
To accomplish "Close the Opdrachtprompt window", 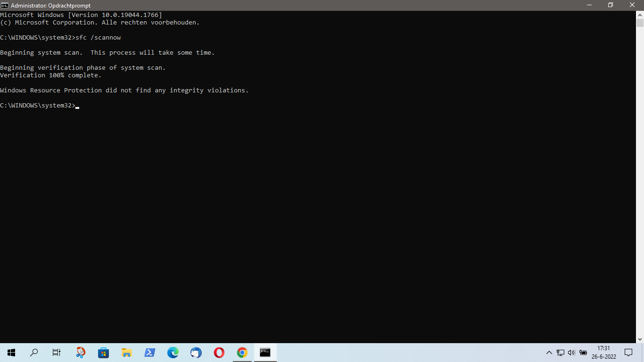I will pyautogui.click(x=633, y=5).
